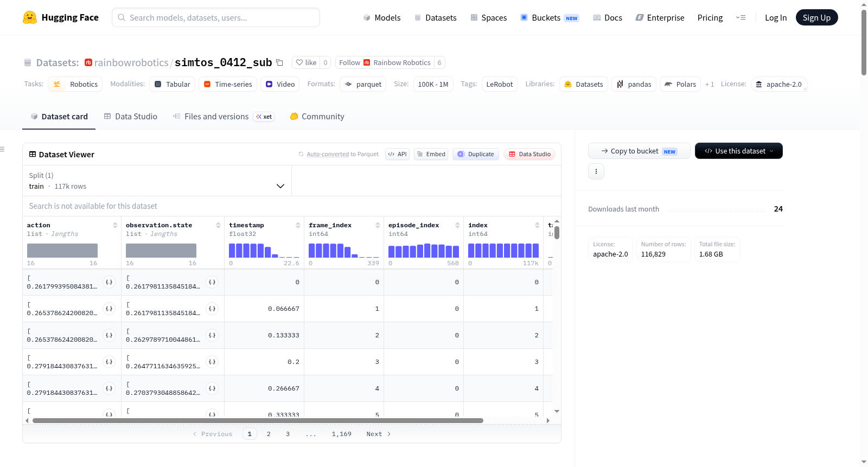
Task: Filter by the Tabular modality tag
Action: (172, 84)
